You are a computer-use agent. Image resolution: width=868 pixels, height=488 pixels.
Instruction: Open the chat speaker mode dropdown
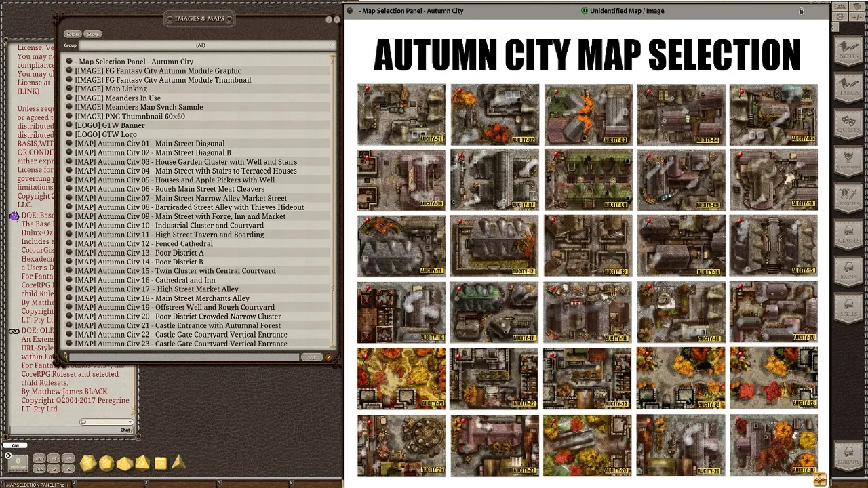pyautogui.click(x=107, y=422)
